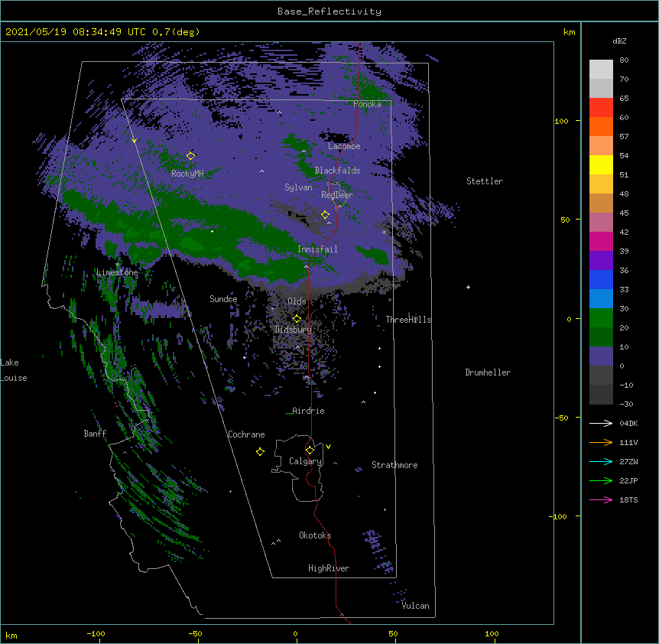The width and height of the screenshot is (659, 644).
Task: Pick the royal blue swatch in dBZ legend
Action: [x=601, y=279]
